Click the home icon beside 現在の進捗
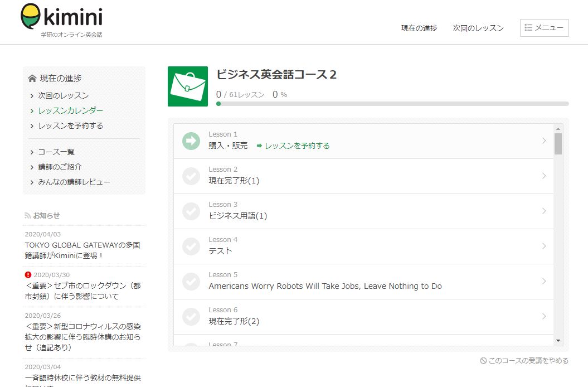Screen dimensions: 588x387 pos(32,78)
